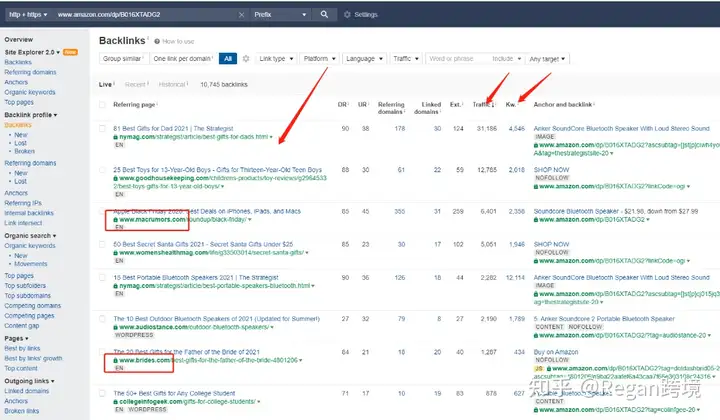Viewport: 720px width, 420px height.
Task: Click the How to use help icon
Action: pos(157,41)
